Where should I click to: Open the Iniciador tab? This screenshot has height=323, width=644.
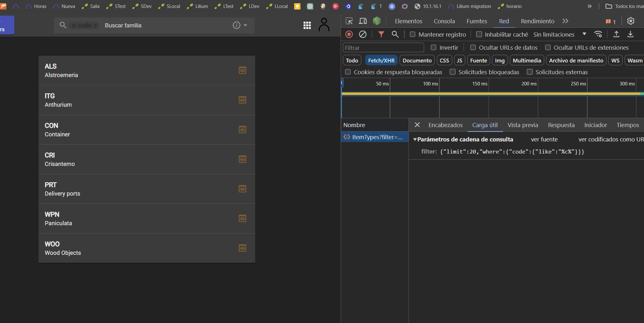[x=596, y=125]
